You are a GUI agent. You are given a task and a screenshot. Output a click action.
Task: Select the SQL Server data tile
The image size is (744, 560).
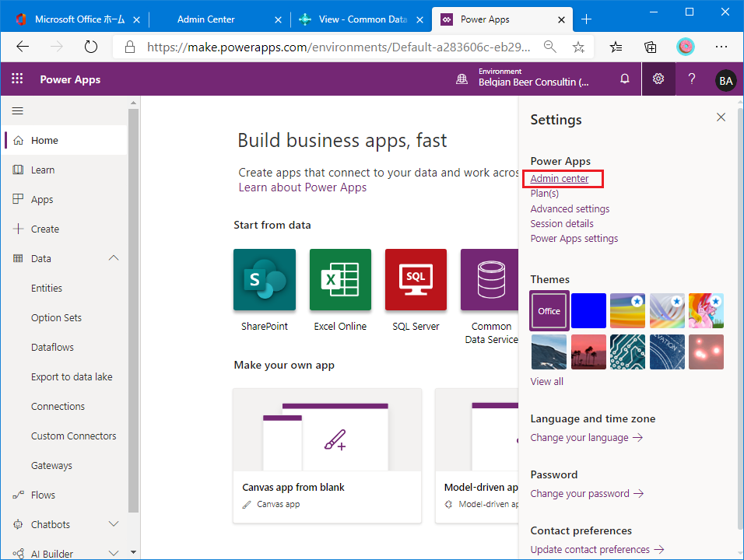click(416, 279)
